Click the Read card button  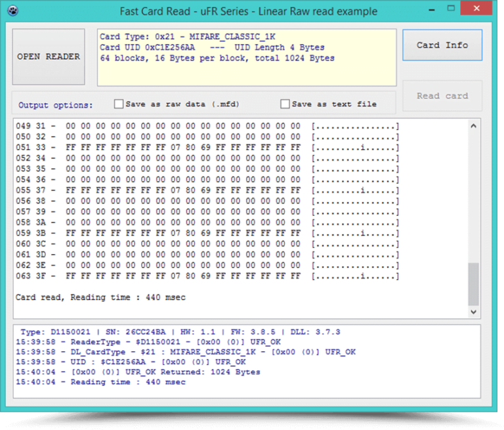point(442,96)
